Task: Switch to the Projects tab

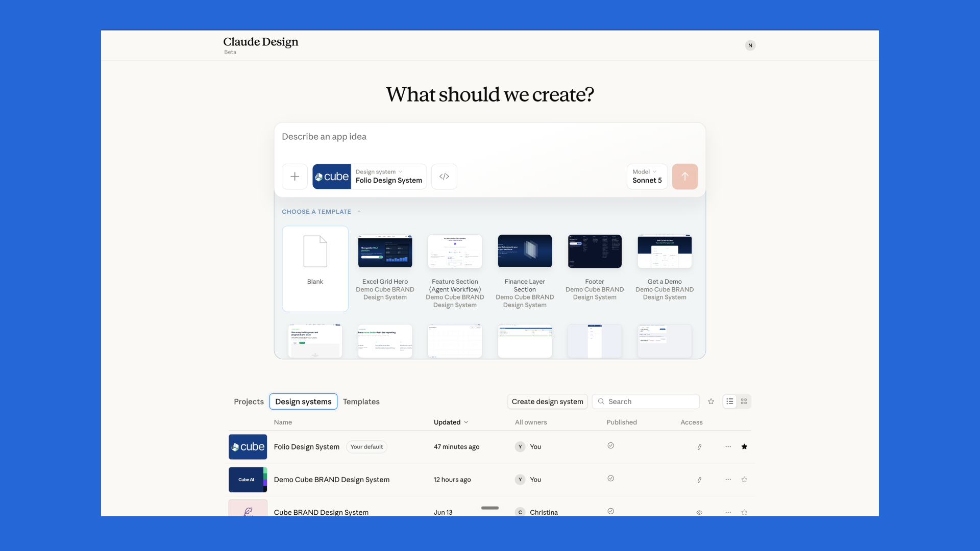Action: point(249,402)
